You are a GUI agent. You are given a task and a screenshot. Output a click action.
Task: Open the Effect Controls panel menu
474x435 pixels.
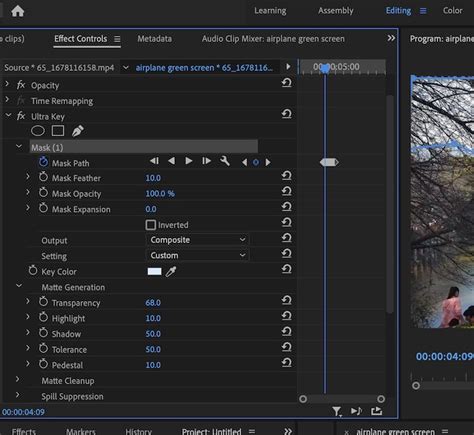[117, 39]
